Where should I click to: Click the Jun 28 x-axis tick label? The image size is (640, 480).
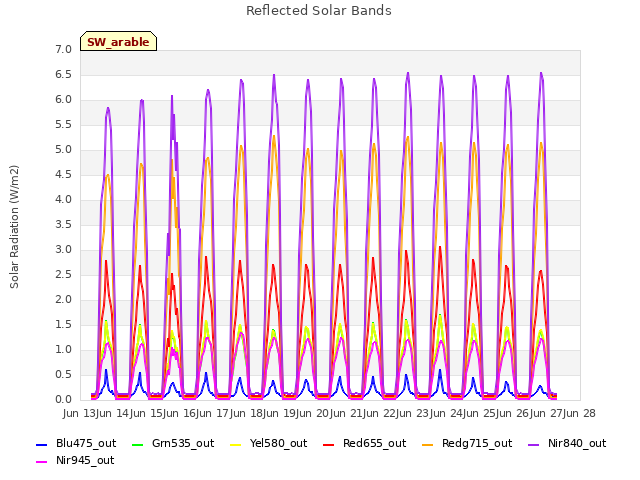click(x=580, y=413)
